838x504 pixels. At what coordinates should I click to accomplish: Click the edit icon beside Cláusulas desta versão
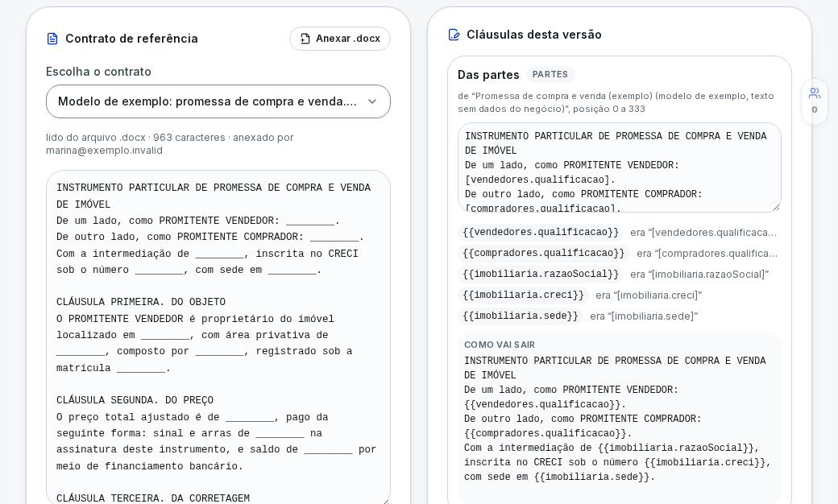pos(454,35)
